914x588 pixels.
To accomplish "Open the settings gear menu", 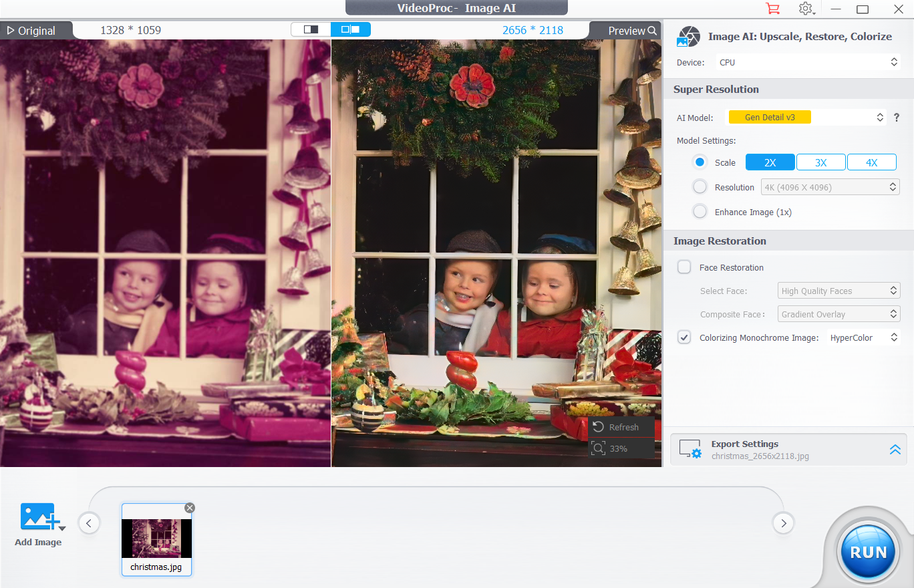I will point(806,9).
